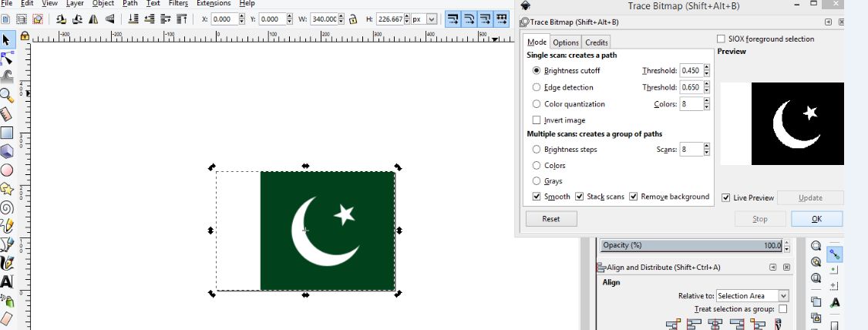This screenshot has height=330, width=868.
Task: Click the Update preview button
Action: pyautogui.click(x=810, y=197)
